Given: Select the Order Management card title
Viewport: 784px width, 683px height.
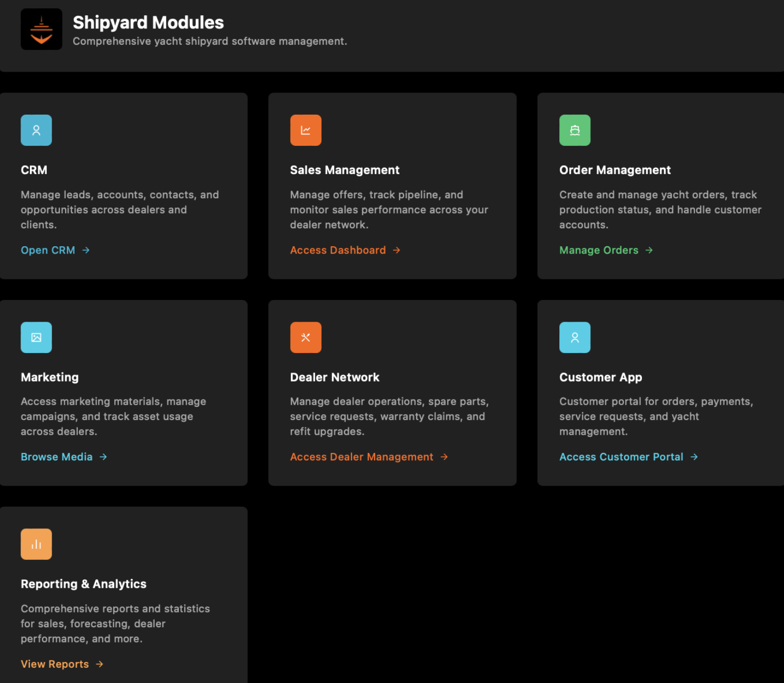Looking at the screenshot, I should coord(615,170).
